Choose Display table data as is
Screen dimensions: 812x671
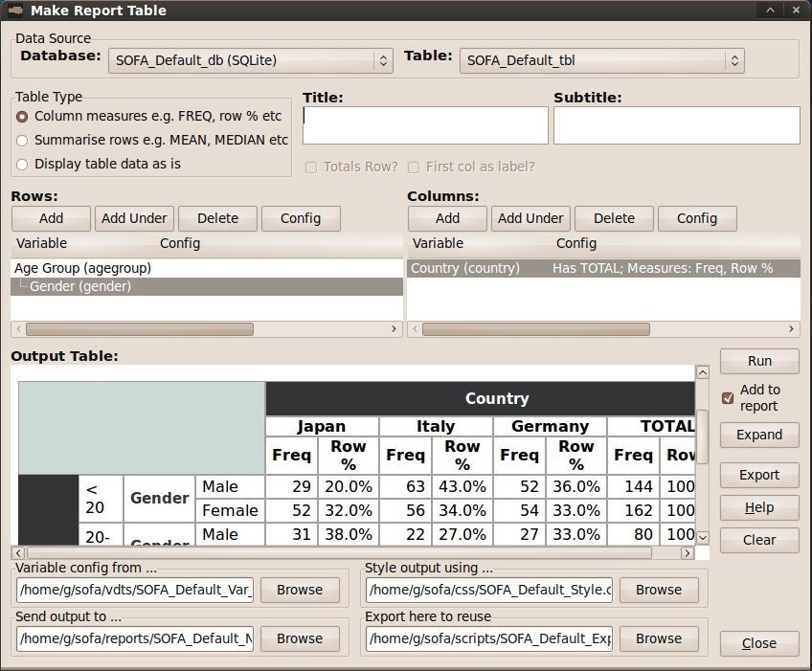click(22, 164)
